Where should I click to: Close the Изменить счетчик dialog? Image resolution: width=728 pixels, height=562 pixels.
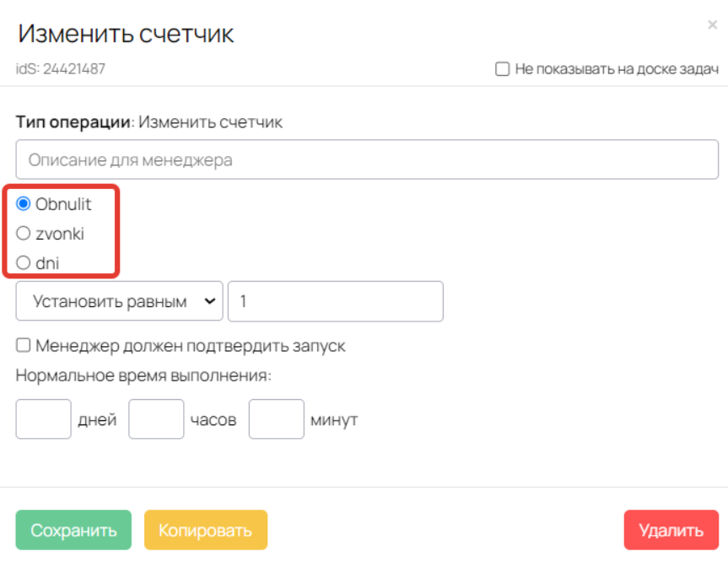point(712,24)
